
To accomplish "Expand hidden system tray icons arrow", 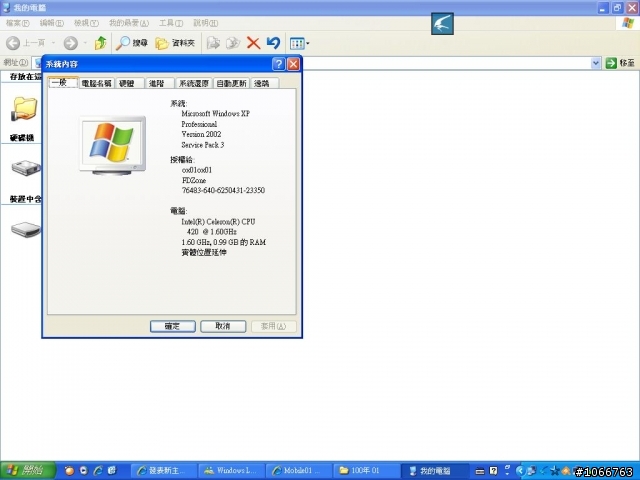I will 520,471.
